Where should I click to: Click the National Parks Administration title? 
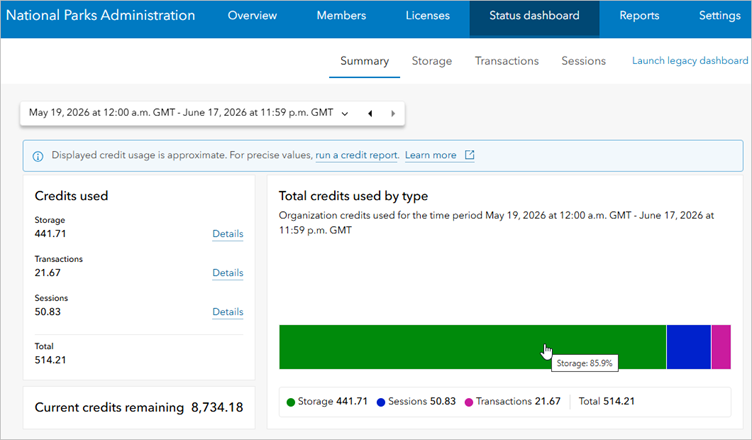pyautogui.click(x=100, y=15)
